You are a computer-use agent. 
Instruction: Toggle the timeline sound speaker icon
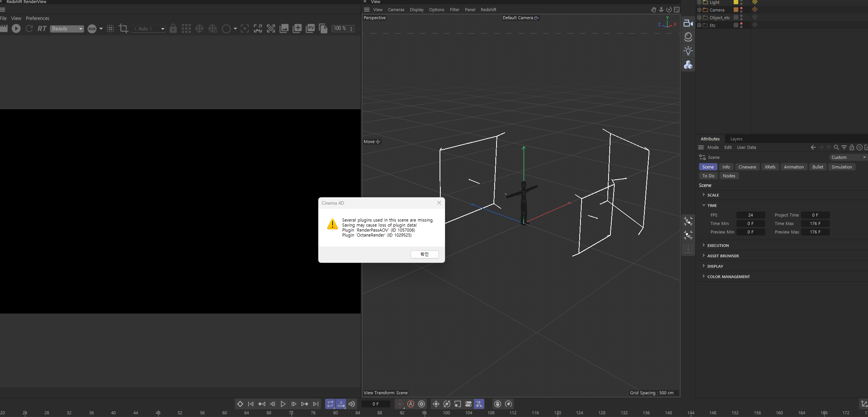352,404
